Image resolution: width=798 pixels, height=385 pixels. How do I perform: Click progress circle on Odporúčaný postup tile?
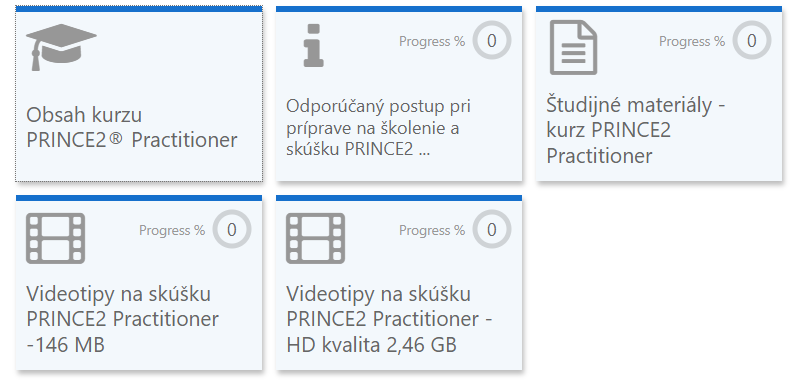[492, 40]
